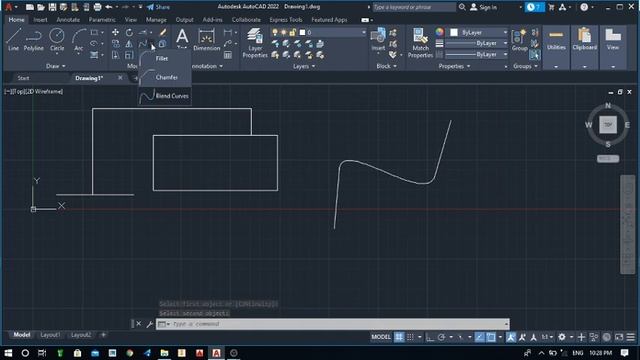Click the Copy tool icon
The height and width of the screenshot is (360, 640).
click(x=116, y=44)
